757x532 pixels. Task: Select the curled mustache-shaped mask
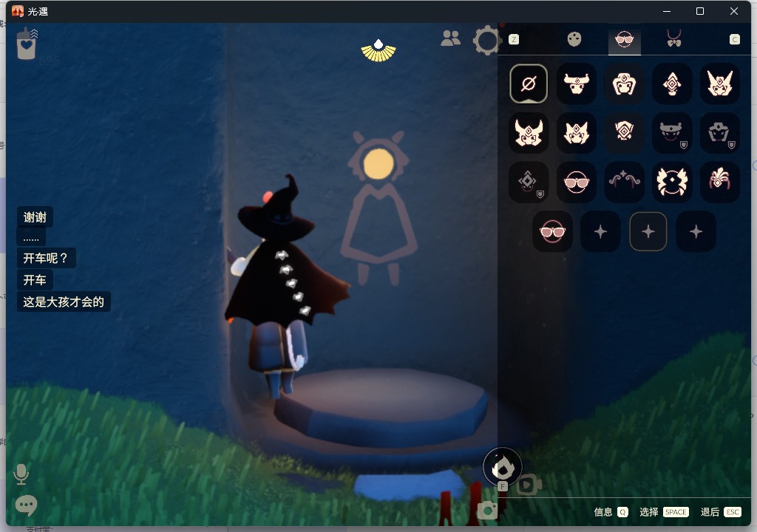624,182
